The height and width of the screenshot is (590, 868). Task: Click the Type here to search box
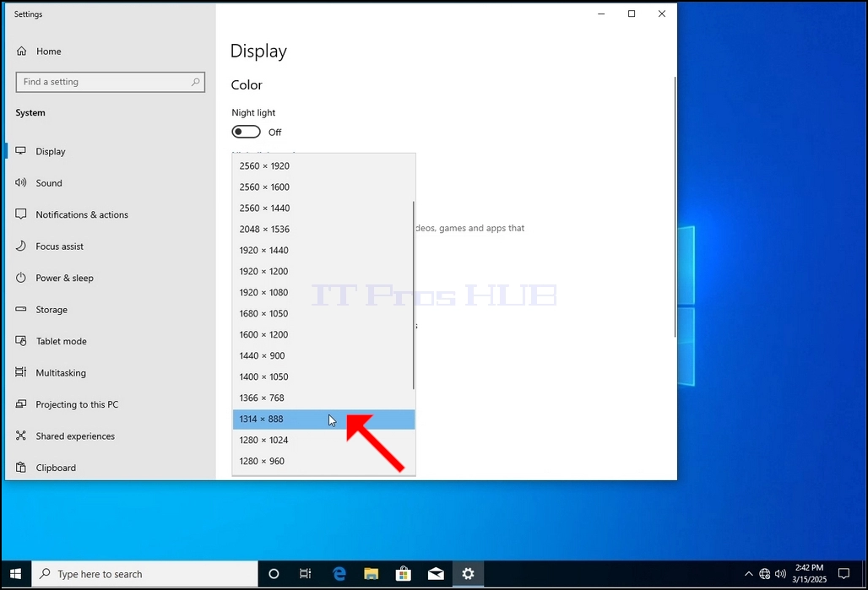click(145, 574)
